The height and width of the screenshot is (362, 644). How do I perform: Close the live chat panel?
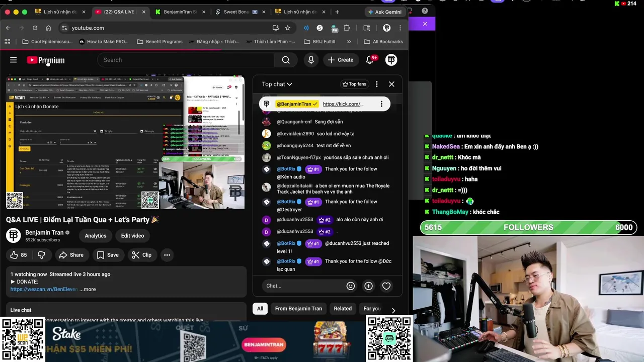point(391,84)
